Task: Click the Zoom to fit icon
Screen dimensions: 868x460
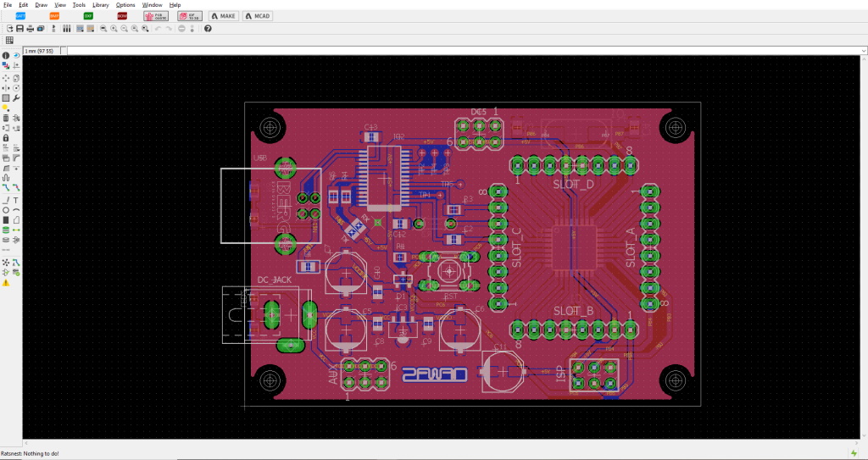Action: [103, 29]
